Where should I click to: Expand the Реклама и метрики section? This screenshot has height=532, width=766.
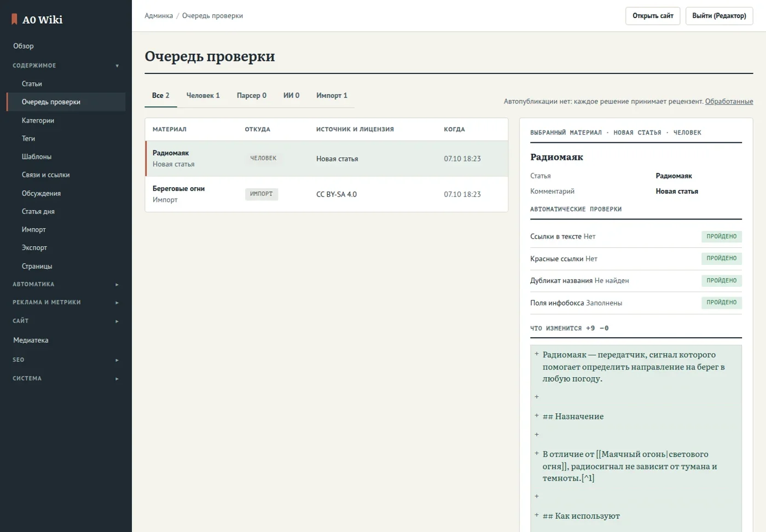pyautogui.click(x=66, y=303)
